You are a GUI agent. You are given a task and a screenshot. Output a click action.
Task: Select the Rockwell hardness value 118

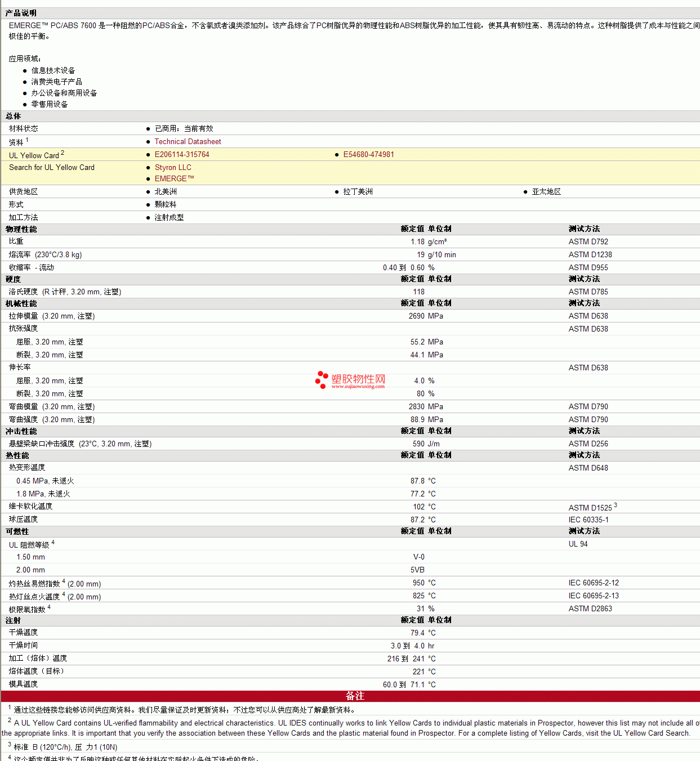418,292
